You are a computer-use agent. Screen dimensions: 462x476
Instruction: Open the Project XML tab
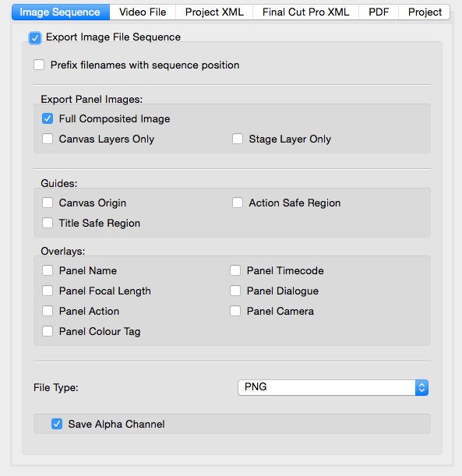[214, 12]
